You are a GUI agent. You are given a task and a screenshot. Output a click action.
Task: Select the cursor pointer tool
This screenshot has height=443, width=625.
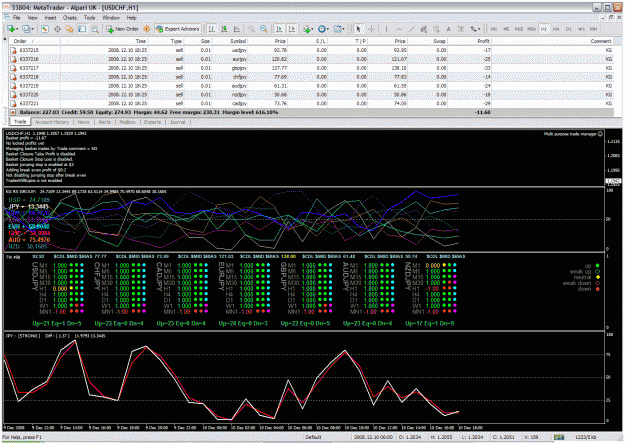pyautogui.click(x=358, y=29)
